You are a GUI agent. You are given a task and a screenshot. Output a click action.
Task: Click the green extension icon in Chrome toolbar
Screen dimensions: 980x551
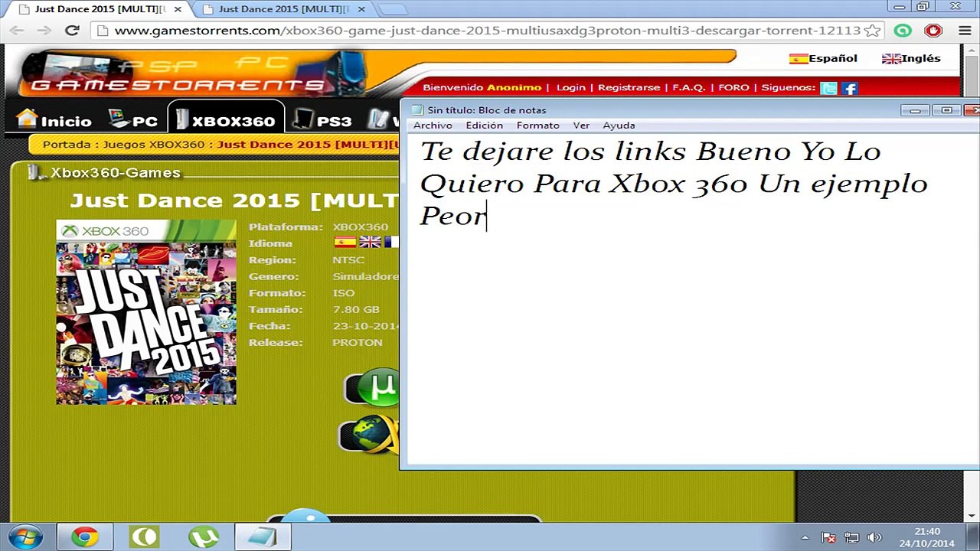pyautogui.click(x=903, y=31)
